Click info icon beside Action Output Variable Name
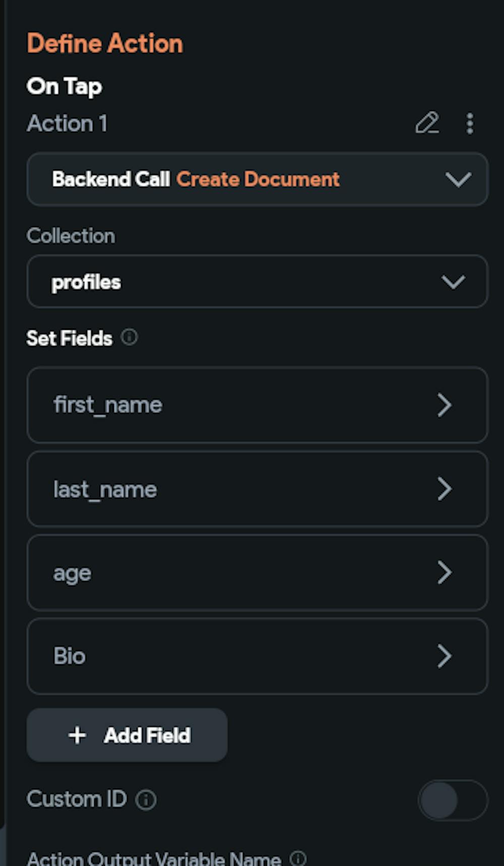 click(298, 857)
